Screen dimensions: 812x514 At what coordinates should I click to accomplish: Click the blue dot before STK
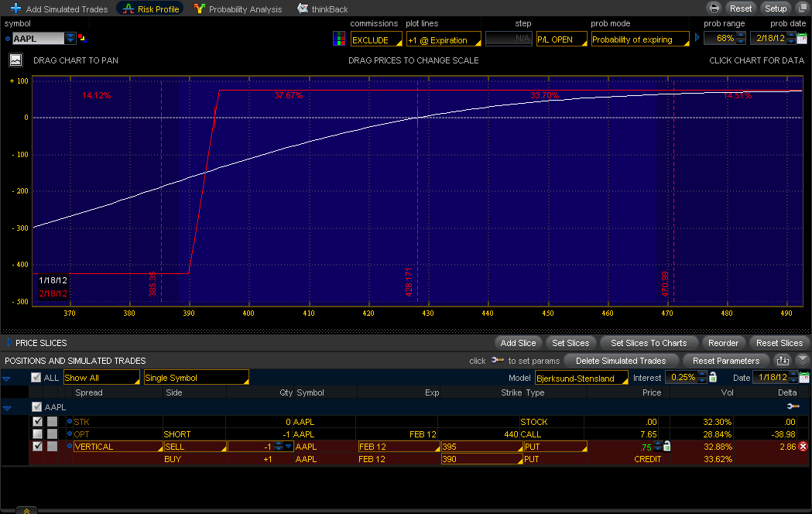click(x=70, y=421)
